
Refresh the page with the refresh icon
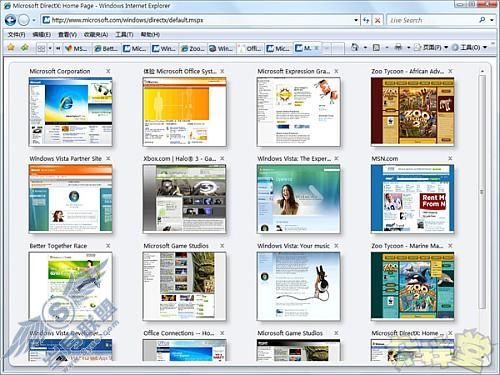tap(366, 20)
